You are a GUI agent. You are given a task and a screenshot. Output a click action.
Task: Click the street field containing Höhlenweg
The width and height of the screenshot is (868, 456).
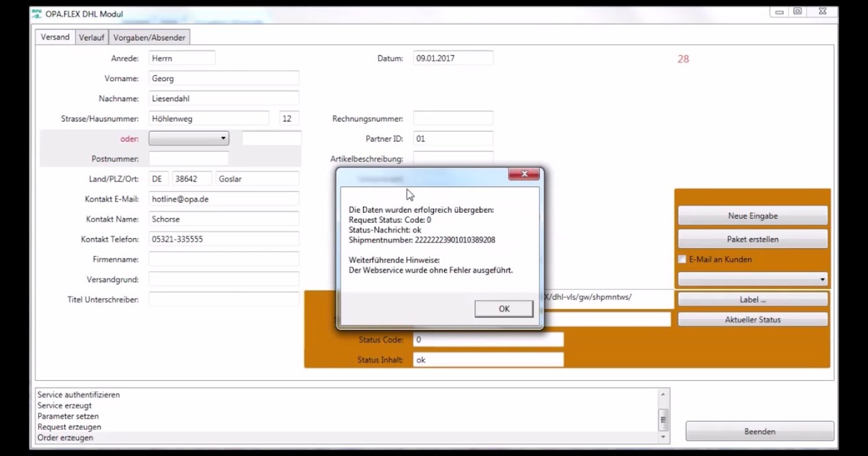tap(209, 118)
